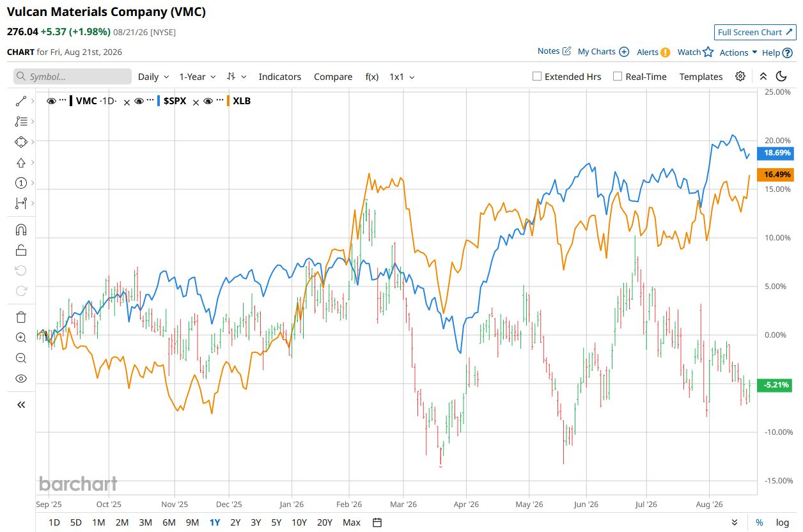Open the Compare symbols dialog
Screen dimensions: 803x532
[333, 77]
